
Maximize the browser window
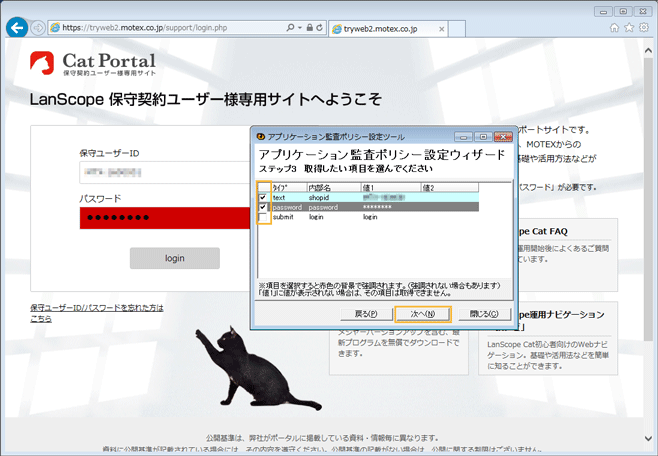[623, 11]
